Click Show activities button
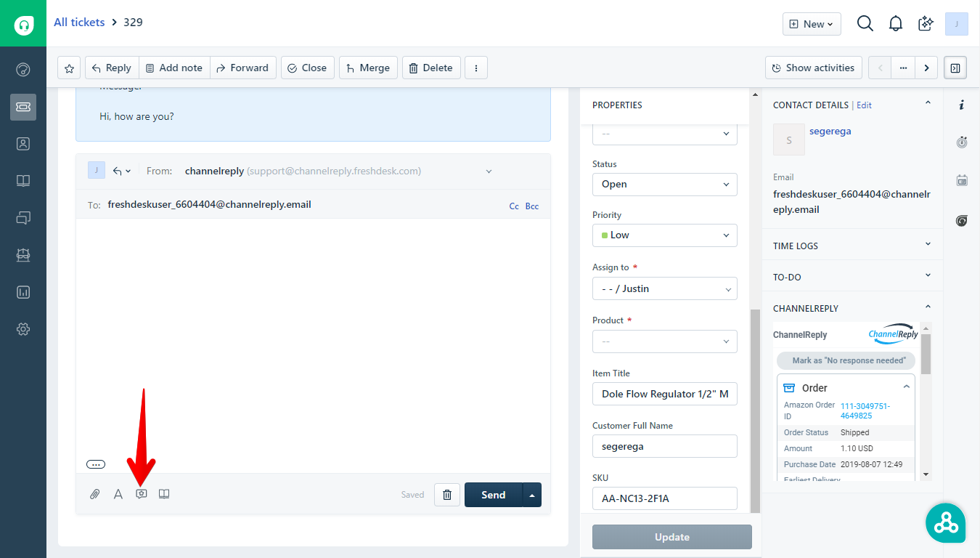Image resolution: width=980 pixels, height=558 pixels. (x=813, y=68)
